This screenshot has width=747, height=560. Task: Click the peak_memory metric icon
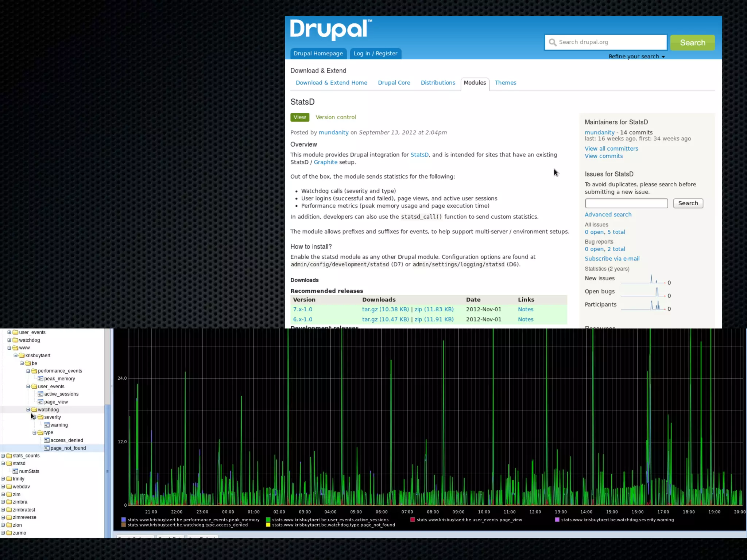(x=40, y=378)
